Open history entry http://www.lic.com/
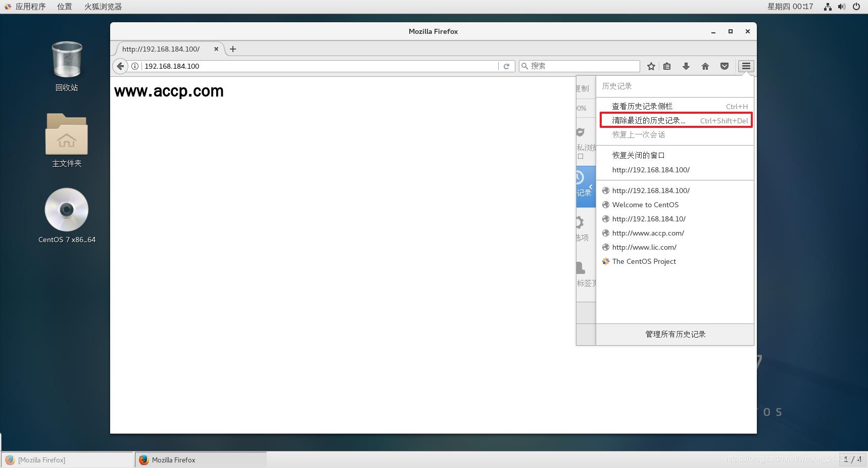 tap(675, 247)
